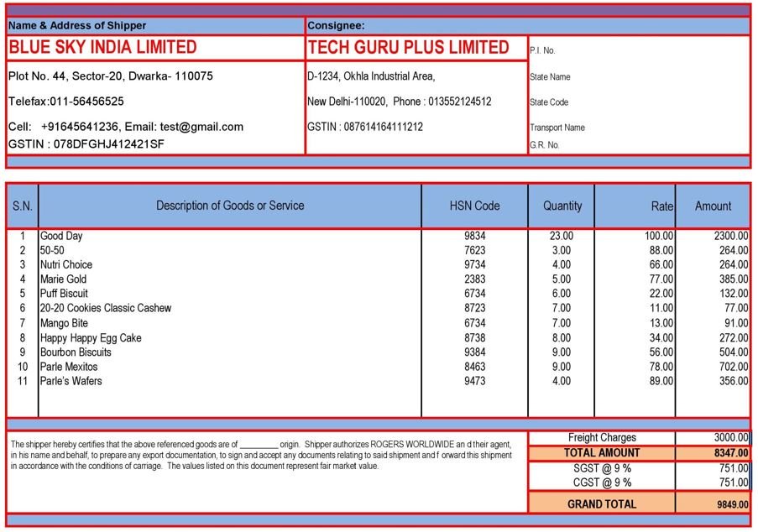Select the quantity 23.00 for Good Day
758x532 pixels.
(562, 236)
